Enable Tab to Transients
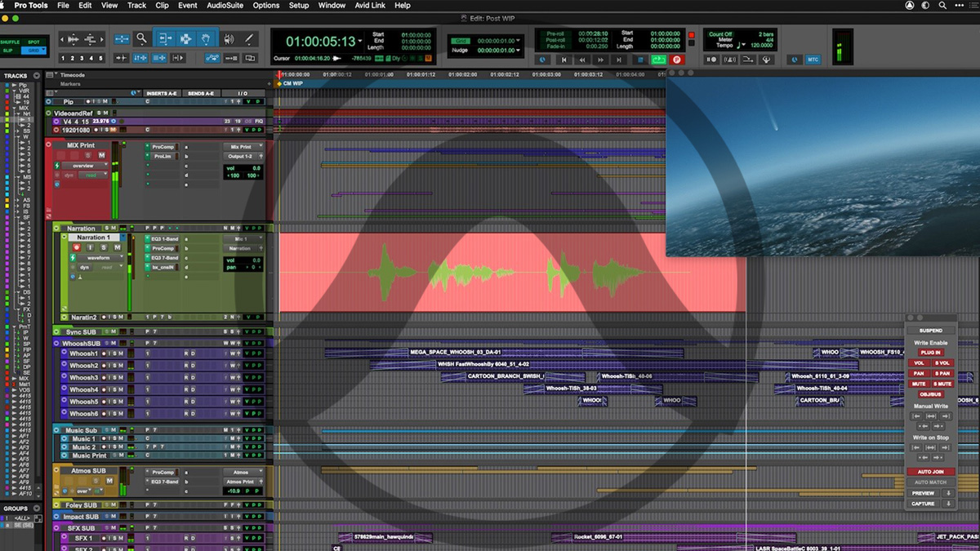 pos(122,57)
